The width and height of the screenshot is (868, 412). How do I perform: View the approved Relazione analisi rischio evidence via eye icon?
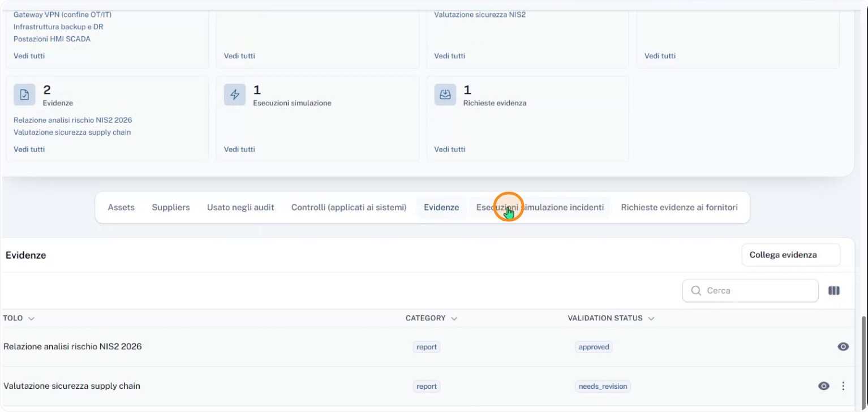[x=843, y=346]
